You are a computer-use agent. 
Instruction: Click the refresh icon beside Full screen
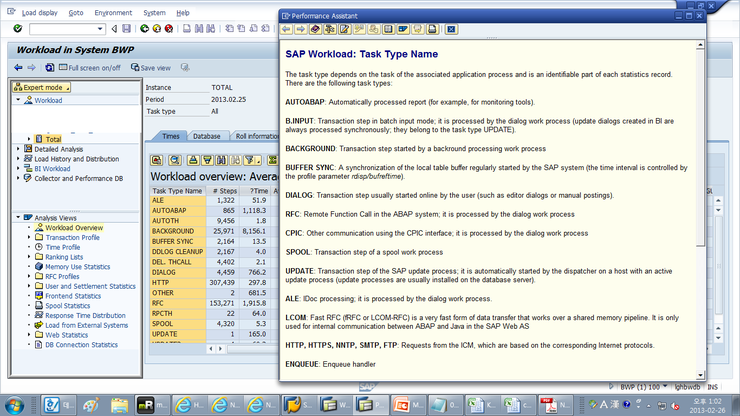click(x=50, y=68)
